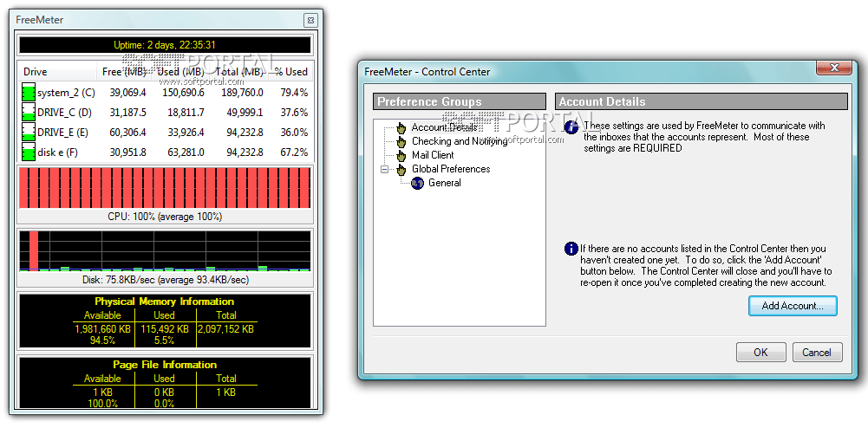
Task: Click physical memory available 1,981,660 KB
Action: (102, 329)
